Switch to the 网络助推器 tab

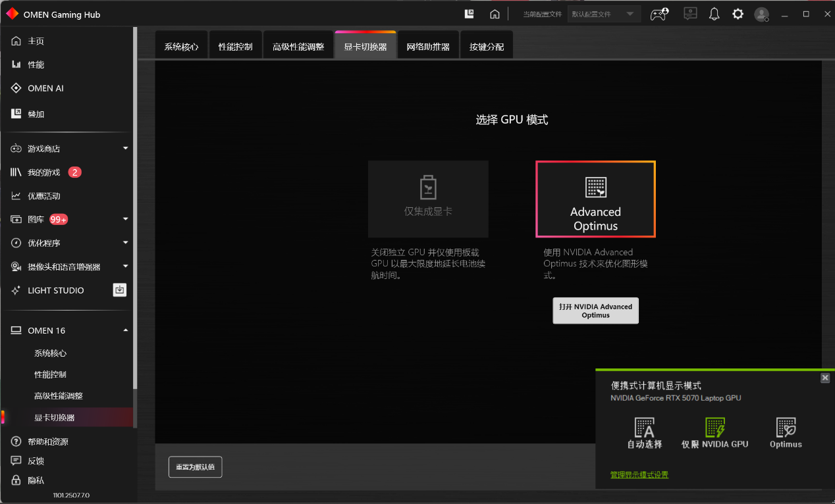[428, 44]
